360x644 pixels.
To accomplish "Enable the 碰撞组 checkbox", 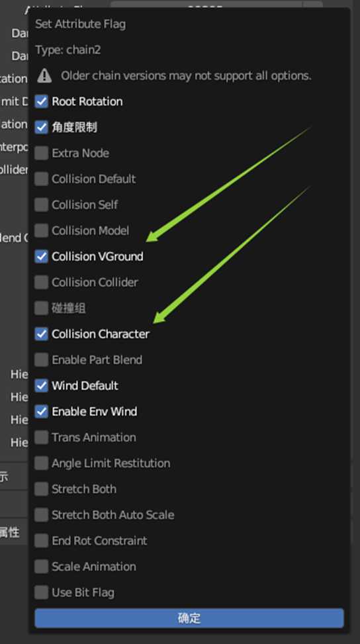I will pyautogui.click(x=42, y=308).
